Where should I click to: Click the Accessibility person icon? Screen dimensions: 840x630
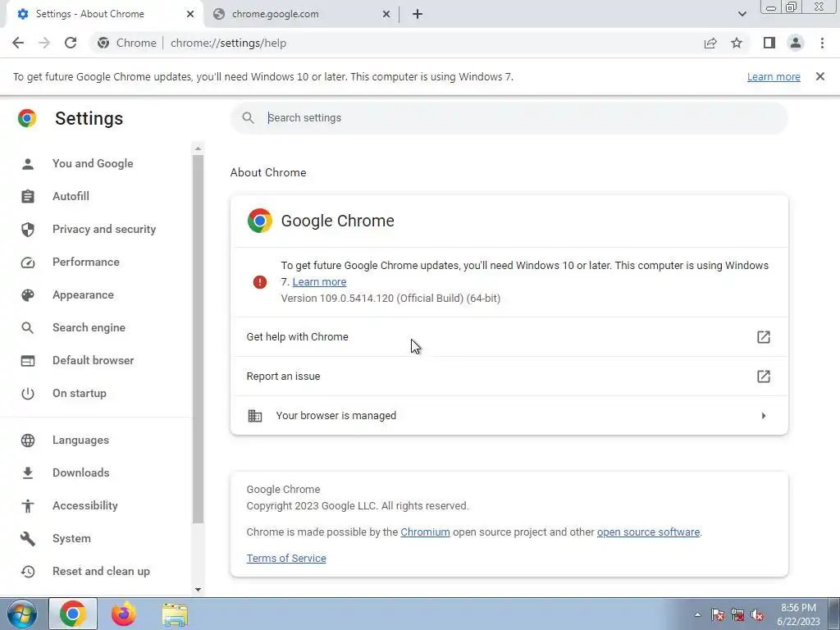click(x=28, y=505)
